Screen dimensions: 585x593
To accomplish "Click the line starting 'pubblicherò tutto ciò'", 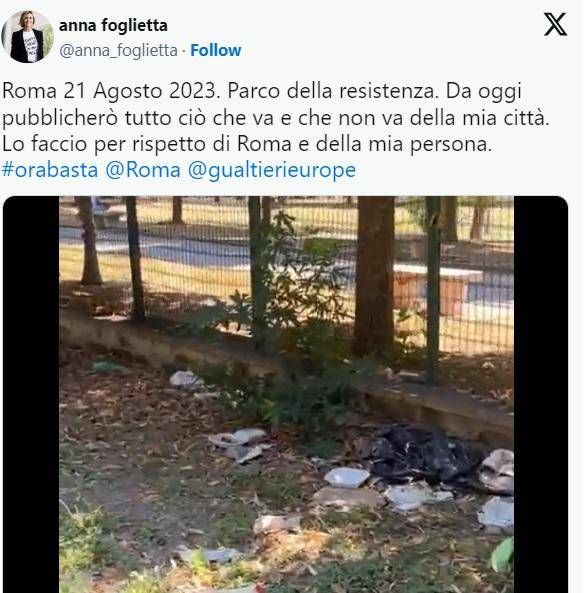I will coord(275,118).
